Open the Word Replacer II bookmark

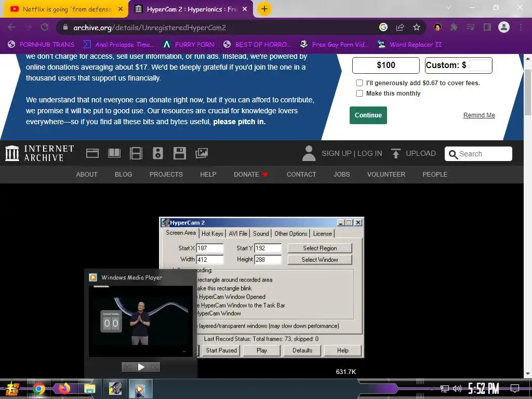tap(410, 45)
